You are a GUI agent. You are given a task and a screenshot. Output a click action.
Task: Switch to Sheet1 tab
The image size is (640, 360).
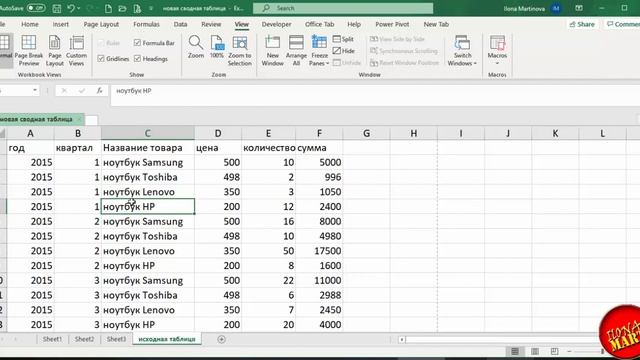(52, 339)
